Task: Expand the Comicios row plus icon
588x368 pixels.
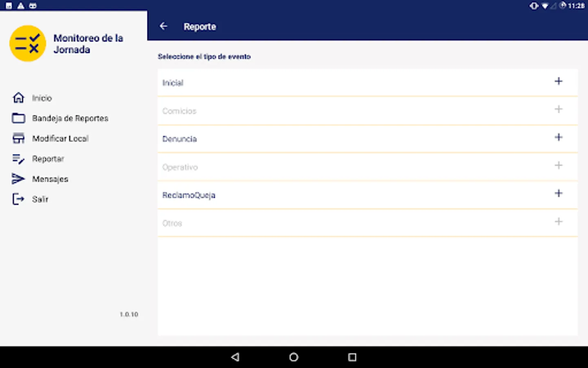Action: 559,109
